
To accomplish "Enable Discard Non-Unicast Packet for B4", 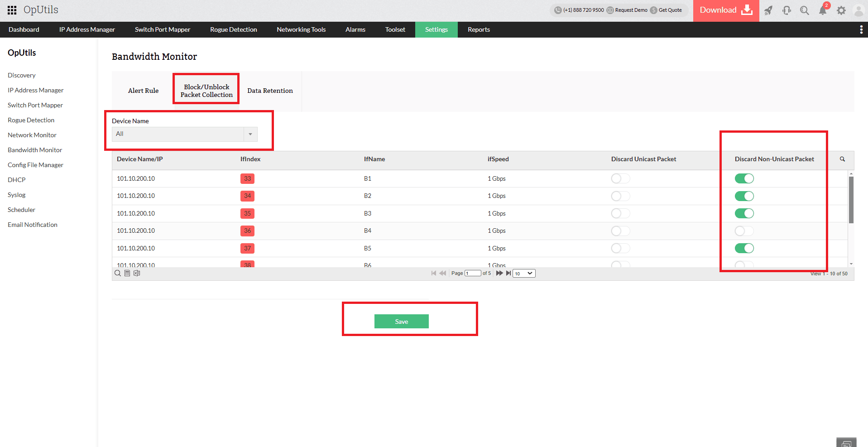I will [x=744, y=231].
